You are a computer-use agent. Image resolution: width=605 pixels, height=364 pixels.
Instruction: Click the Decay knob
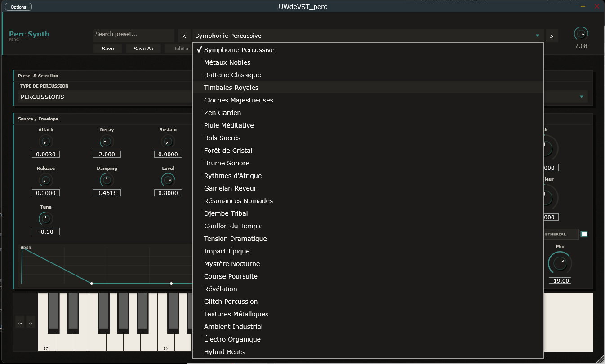107,142
